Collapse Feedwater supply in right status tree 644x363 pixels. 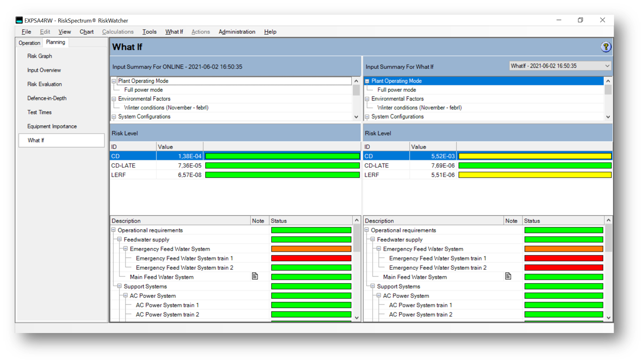(373, 239)
